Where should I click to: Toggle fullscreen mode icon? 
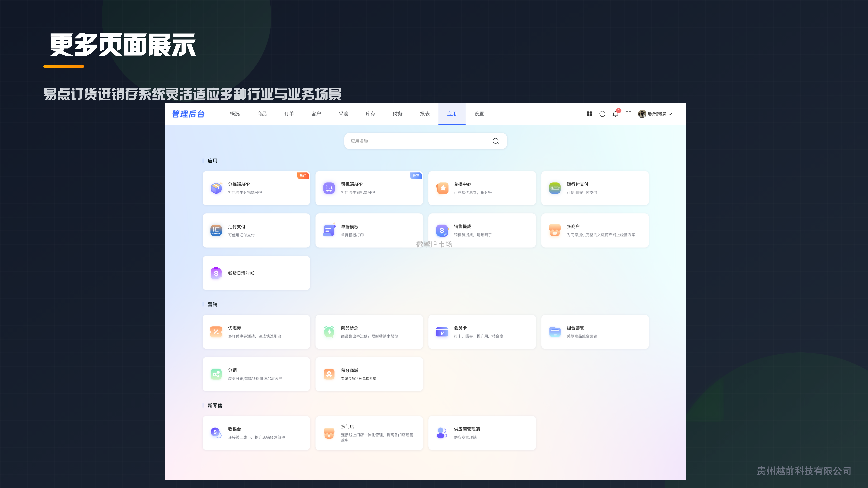tap(628, 114)
